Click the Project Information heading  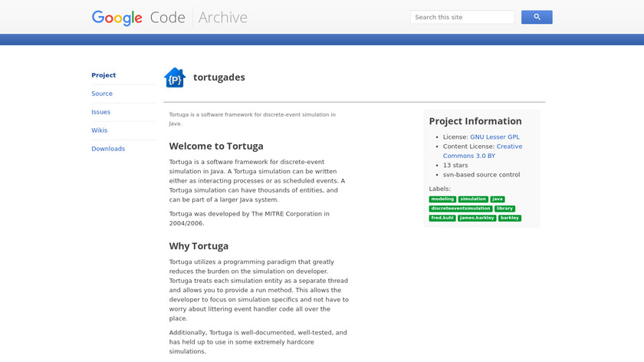point(475,121)
